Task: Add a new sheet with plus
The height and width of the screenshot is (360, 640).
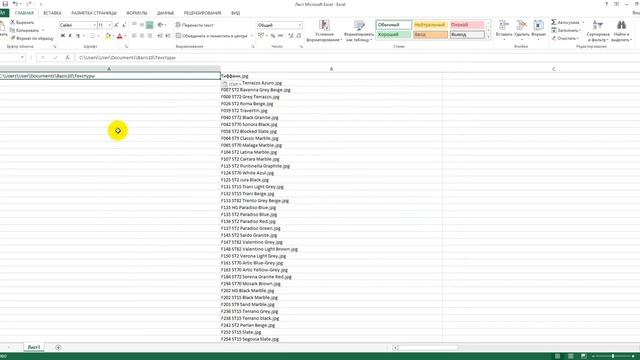Action: pyautogui.click(x=58, y=347)
